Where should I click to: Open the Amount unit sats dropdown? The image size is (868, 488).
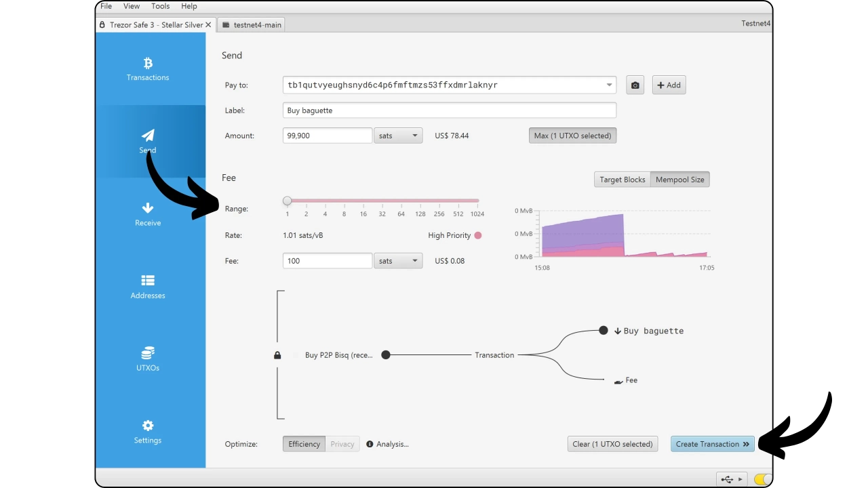398,136
